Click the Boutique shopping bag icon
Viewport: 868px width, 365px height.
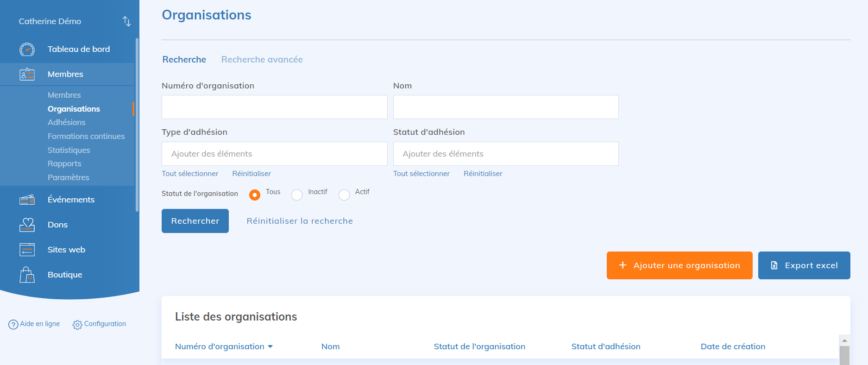(27, 275)
